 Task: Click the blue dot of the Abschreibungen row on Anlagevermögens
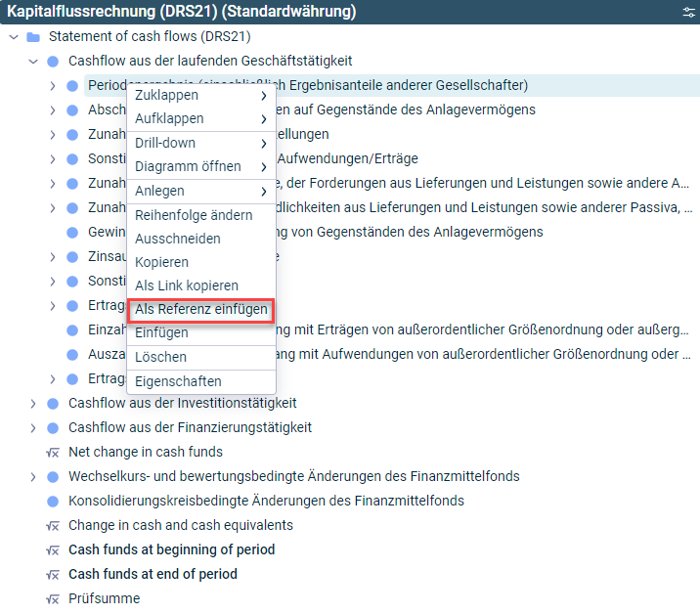(x=72, y=110)
